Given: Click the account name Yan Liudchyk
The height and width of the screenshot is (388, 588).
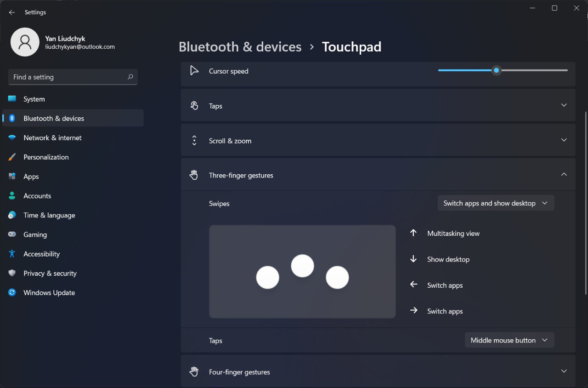Looking at the screenshot, I should 65,39.
